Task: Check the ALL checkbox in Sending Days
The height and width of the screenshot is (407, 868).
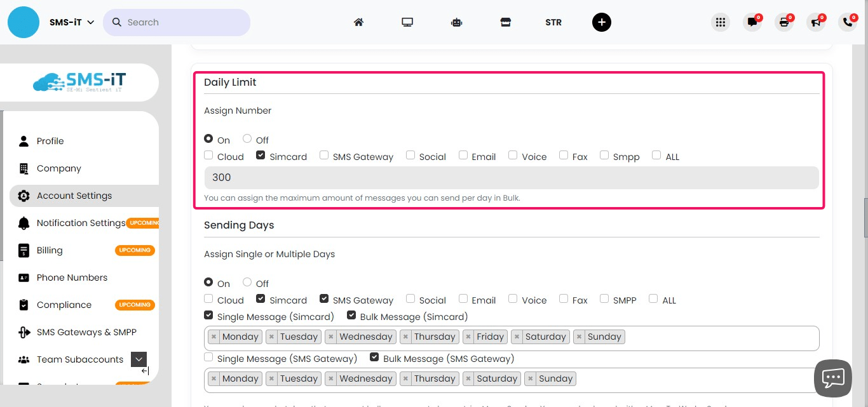Action: click(653, 298)
